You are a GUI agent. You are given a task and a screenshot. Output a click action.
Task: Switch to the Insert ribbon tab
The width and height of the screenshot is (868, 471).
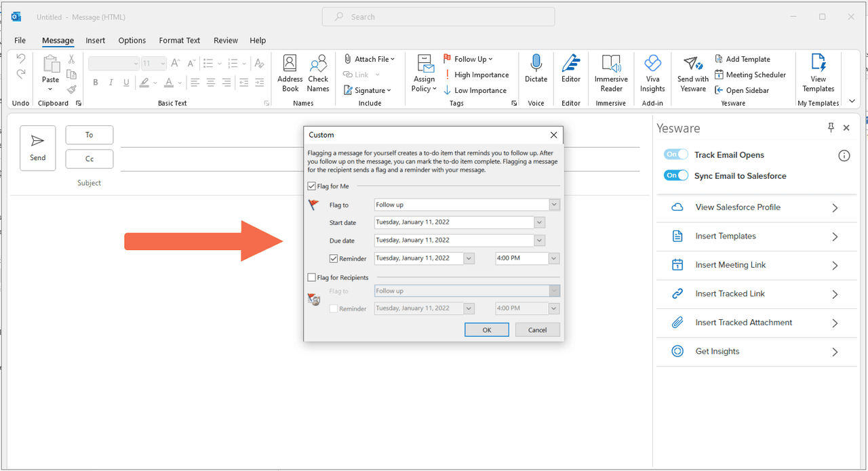pyautogui.click(x=96, y=41)
